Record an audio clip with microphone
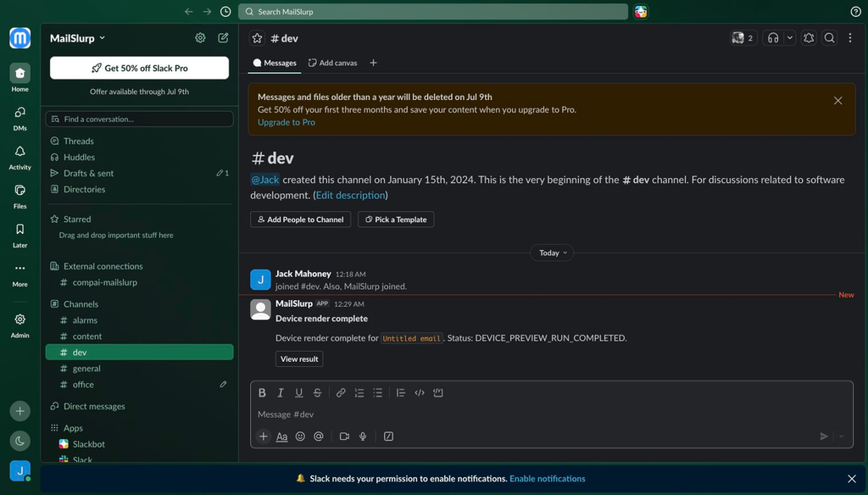The width and height of the screenshot is (868, 495). [363, 437]
